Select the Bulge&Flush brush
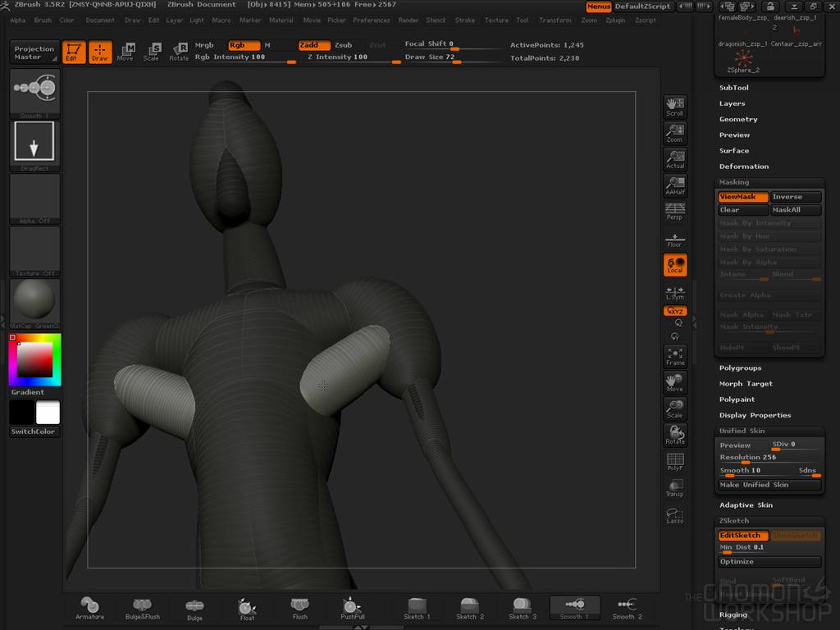The width and height of the screenshot is (840, 630). coord(143,609)
